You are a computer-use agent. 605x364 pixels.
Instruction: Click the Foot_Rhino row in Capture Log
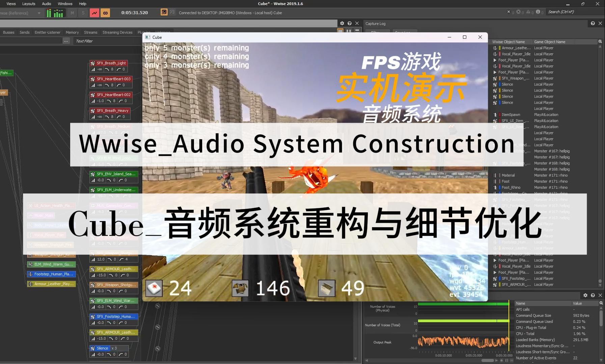pos(544,187)
